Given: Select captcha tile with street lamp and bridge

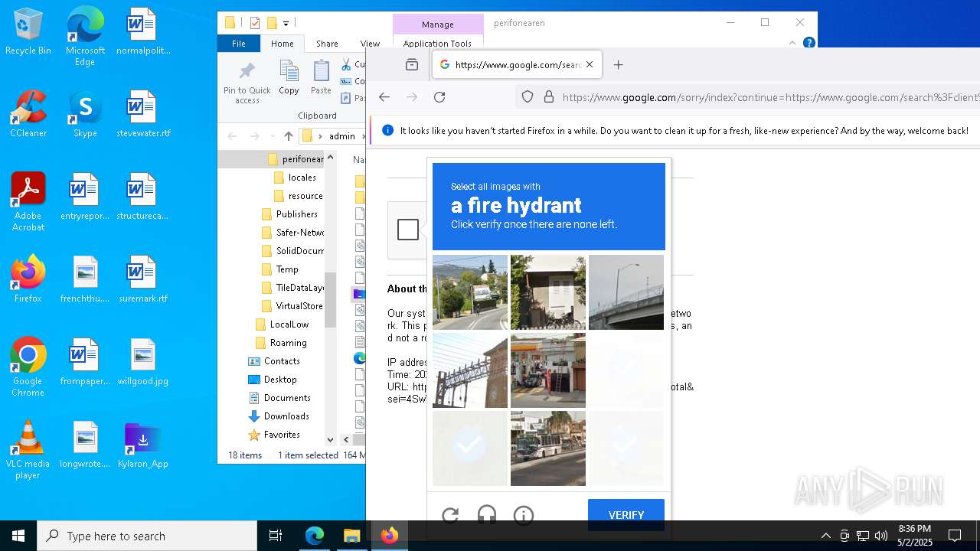Looking at the screenshot, I should click(626, 292).
